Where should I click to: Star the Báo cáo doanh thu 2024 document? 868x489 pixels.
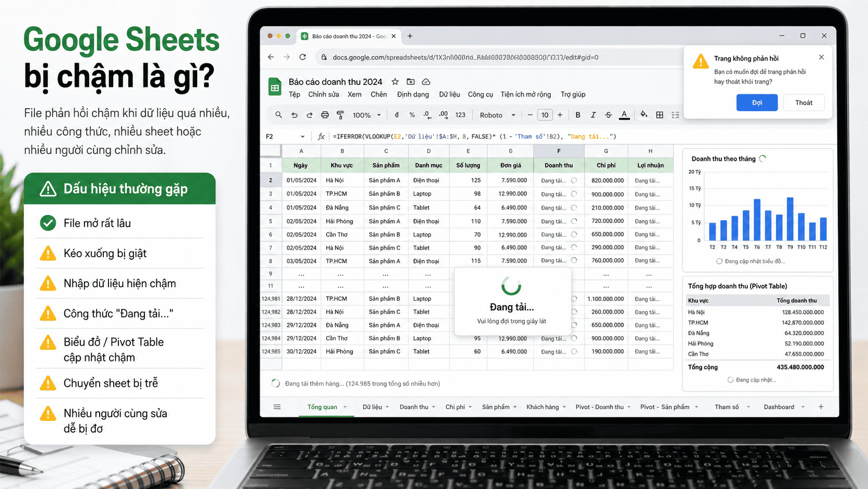tap(395, 82)
